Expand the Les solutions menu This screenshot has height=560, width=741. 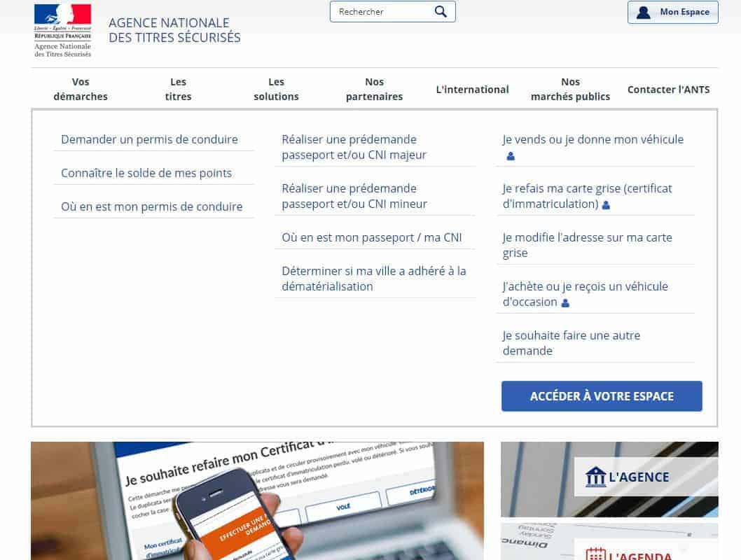point(276,90)
